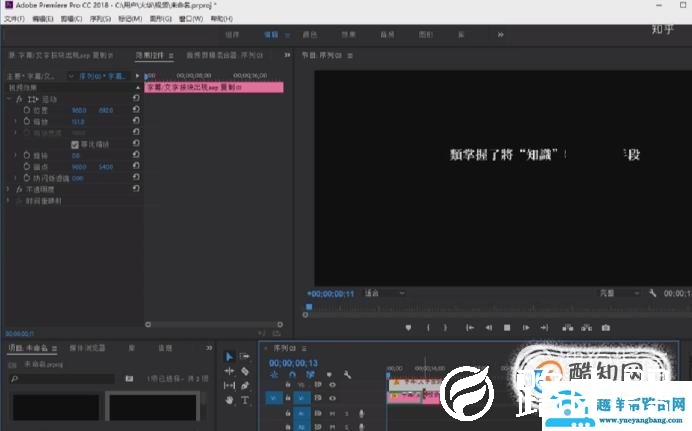The image size is (692, 431).
Task: Toggle Snap in timeline header
Action: pyautogui.click(x=292, y=375)
